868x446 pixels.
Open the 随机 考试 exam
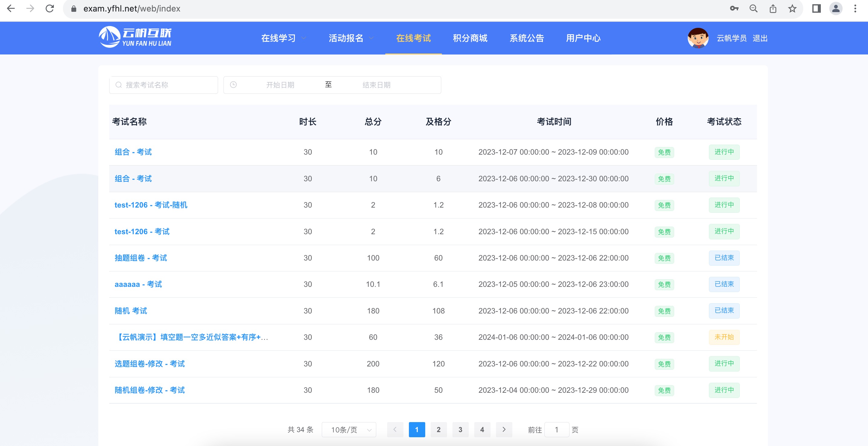click(131, 311)
